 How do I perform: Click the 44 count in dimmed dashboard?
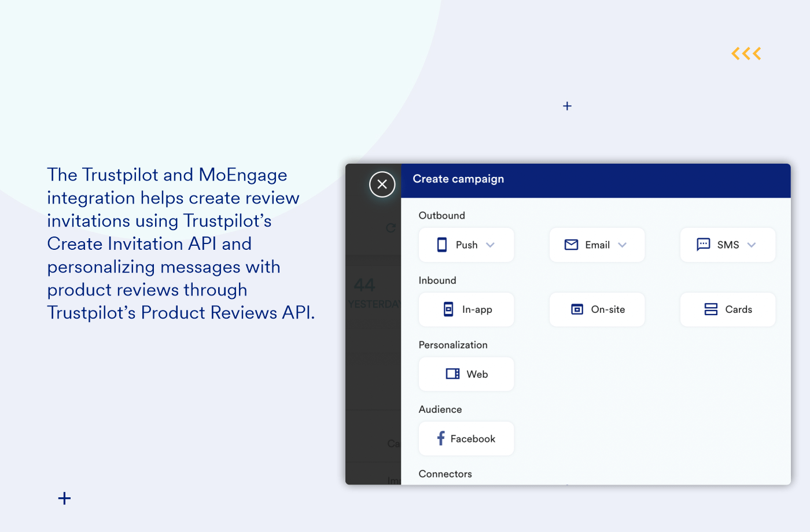coord(365,285)
